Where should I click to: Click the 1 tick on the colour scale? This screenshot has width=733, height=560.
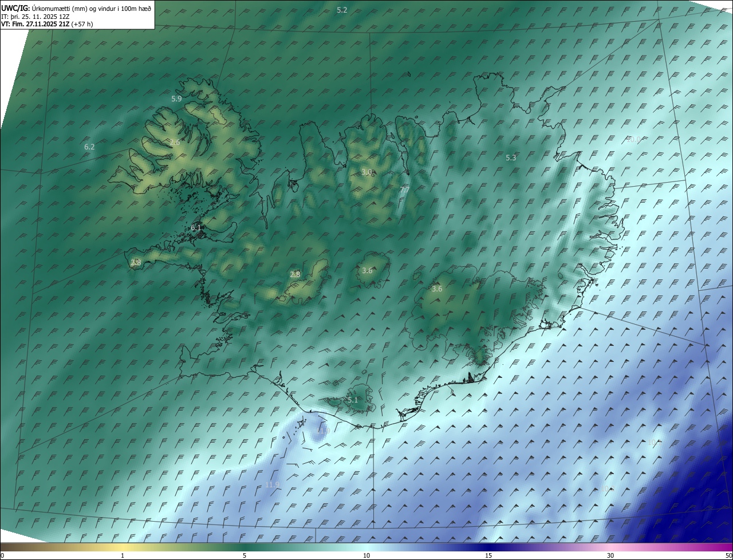tap(123, 555)
